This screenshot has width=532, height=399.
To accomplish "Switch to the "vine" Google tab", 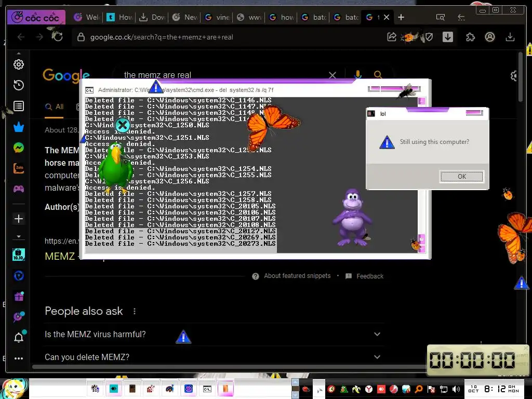I will 217,17.
